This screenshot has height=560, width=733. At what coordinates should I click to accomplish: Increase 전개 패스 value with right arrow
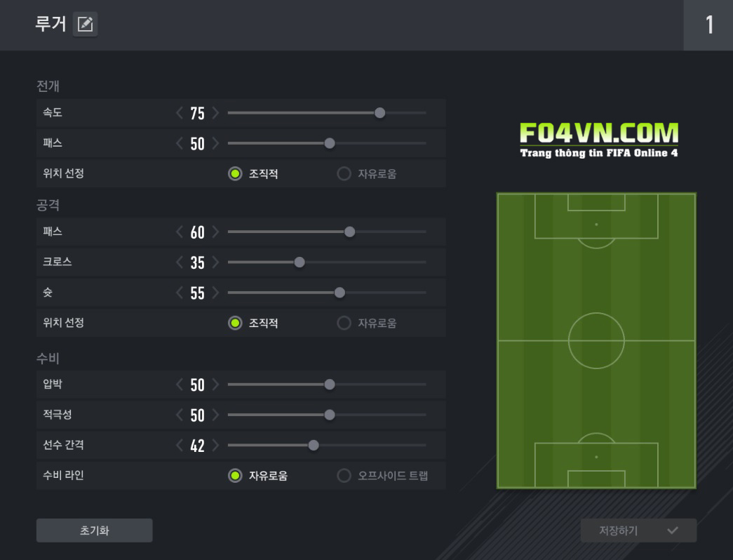215,143
